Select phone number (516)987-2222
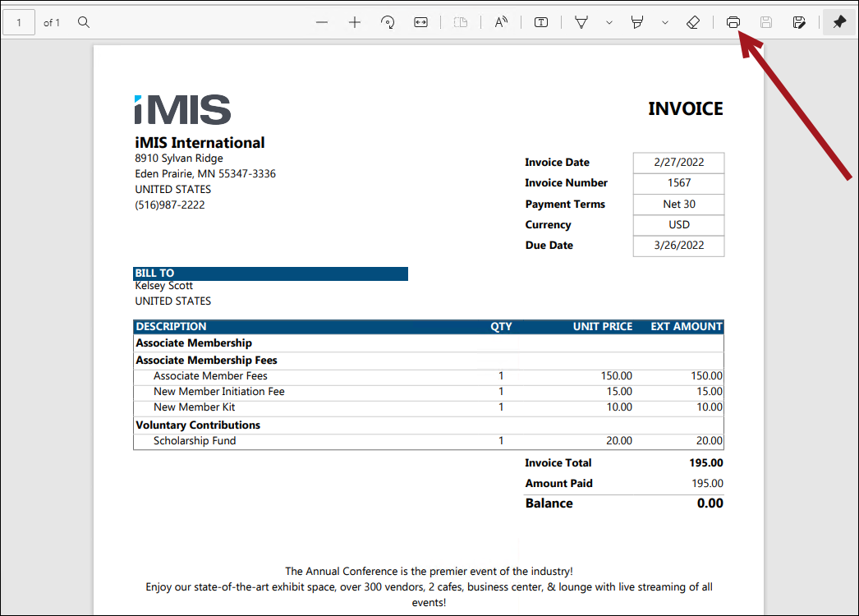The height and width of the screenshot is (616, 859). click(170, 205)
